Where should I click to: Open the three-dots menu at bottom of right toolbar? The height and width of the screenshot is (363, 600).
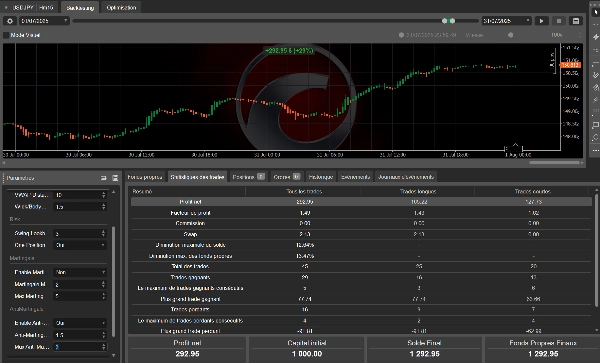point(595,151)
